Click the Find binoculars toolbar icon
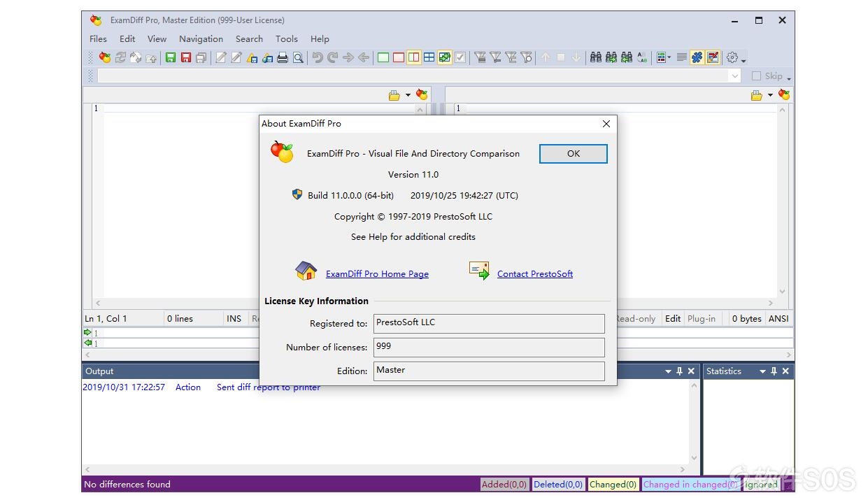Image resolution: width=868 pixels, height=500 pixels. (596, 57)
